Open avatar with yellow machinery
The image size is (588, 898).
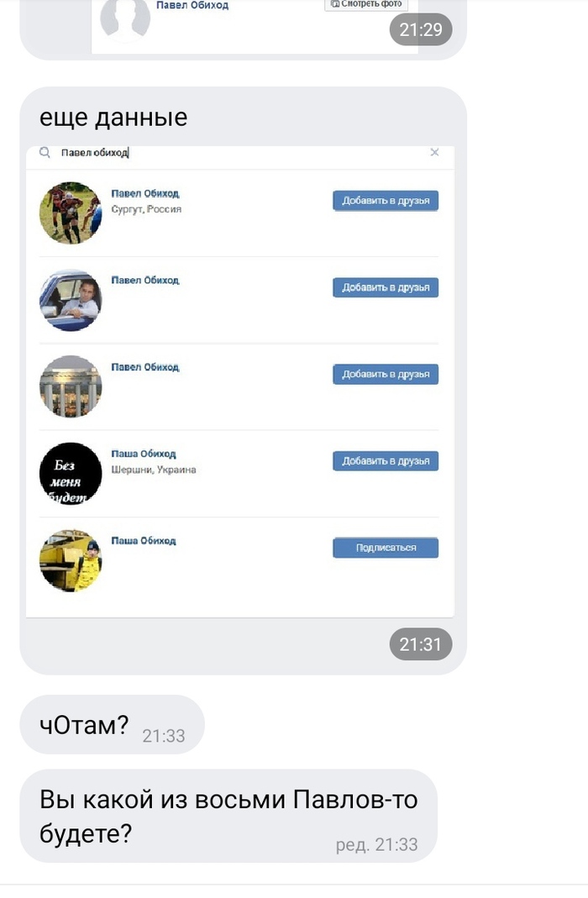coord(71,560)
